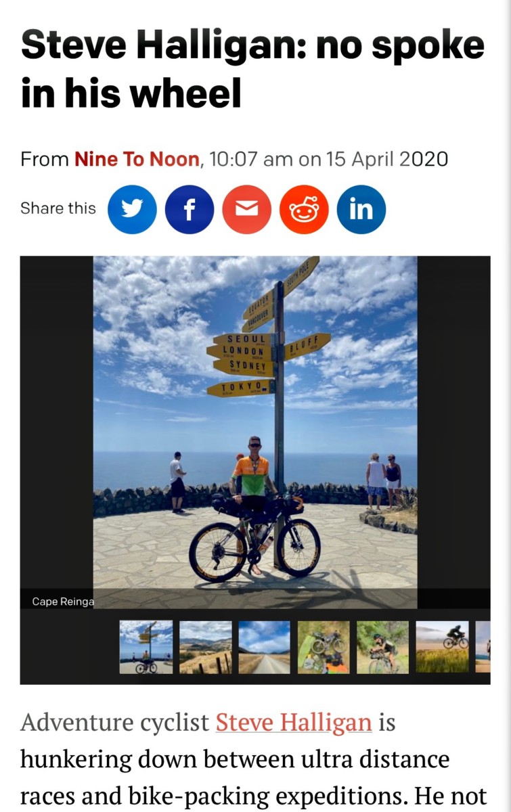
Task: Share the article on LinkedIn
Action: tap(361, 210)
